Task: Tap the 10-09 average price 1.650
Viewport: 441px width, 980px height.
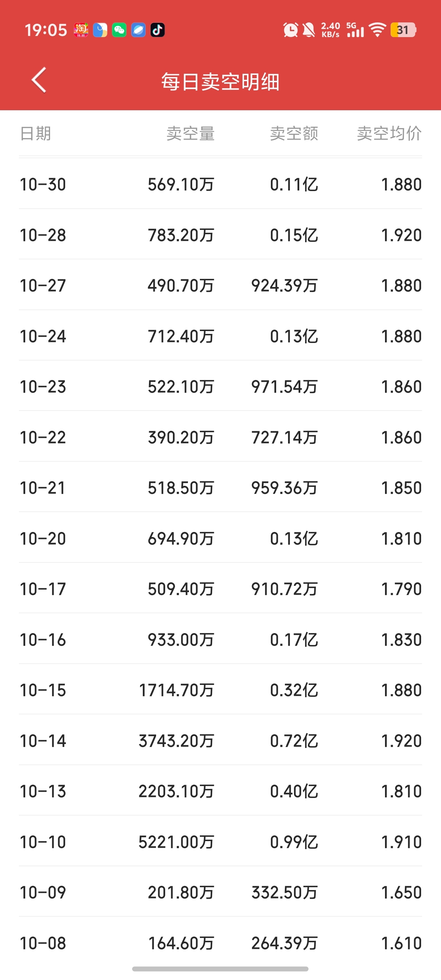Action: (x=401, y=892)
